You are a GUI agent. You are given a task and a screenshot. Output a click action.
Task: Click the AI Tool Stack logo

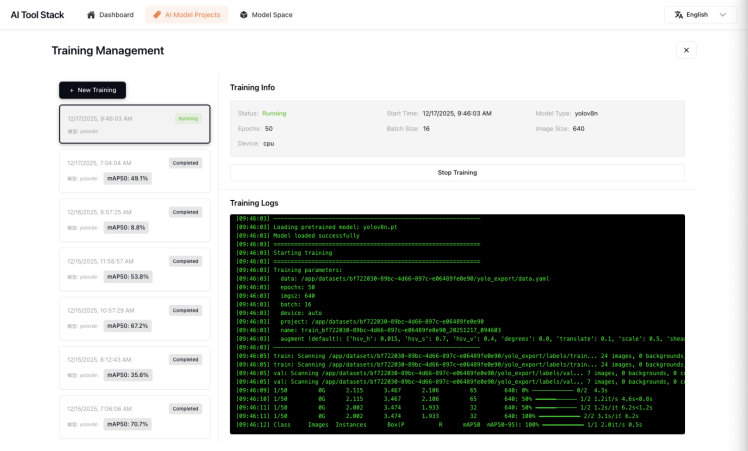(x=38, y=15)
